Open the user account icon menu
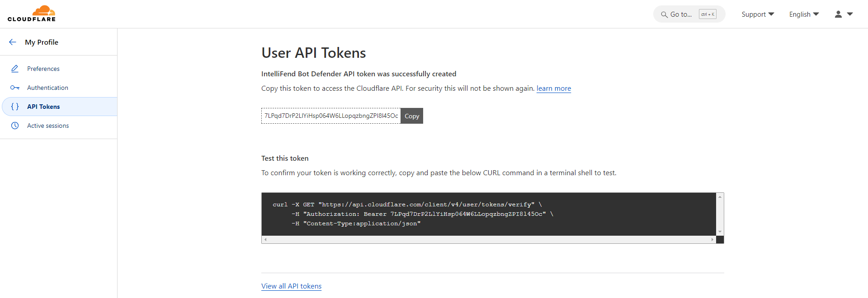The height and width of the screenshot is (298, 868). [x=838, y=14]
